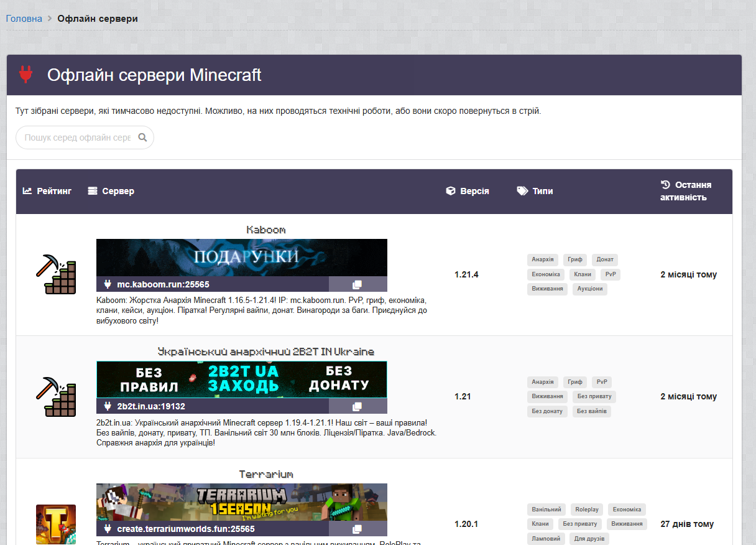The height and width of the screenshot is (545, 756).
Task: Click the server stack icon beside Сервер
Action: click(93, 191)
